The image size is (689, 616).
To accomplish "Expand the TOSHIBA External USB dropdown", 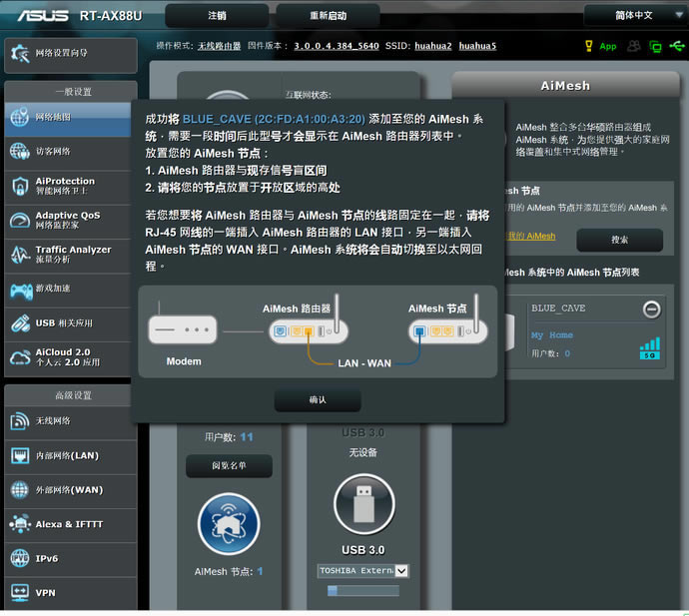I will click(x=400, y=570).
